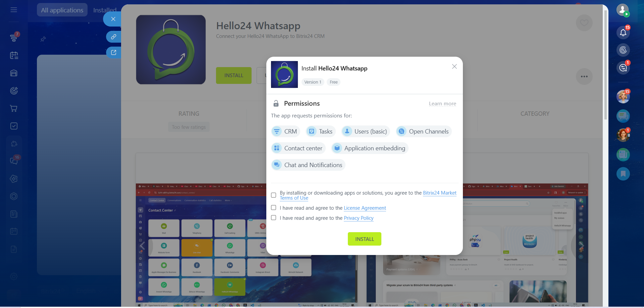Check the Privacy Policy checkbox
644x308 pixels.
pyautogui.click(x=274, y=218)
